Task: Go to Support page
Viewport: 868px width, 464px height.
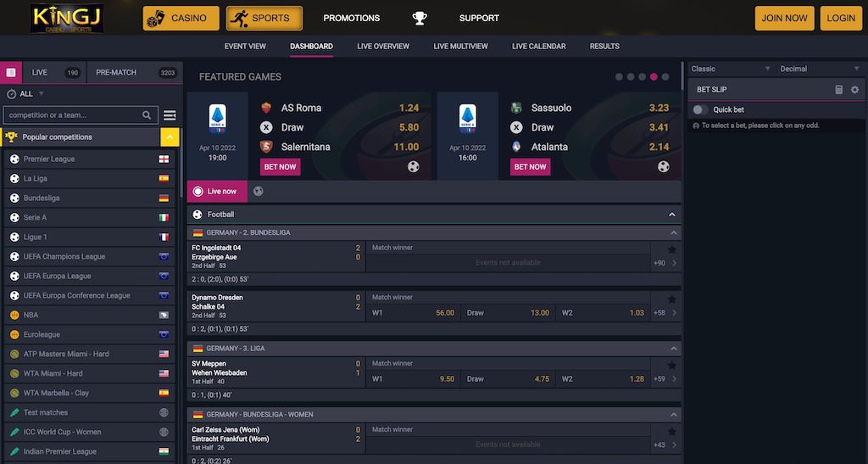Action: point(479,19)
